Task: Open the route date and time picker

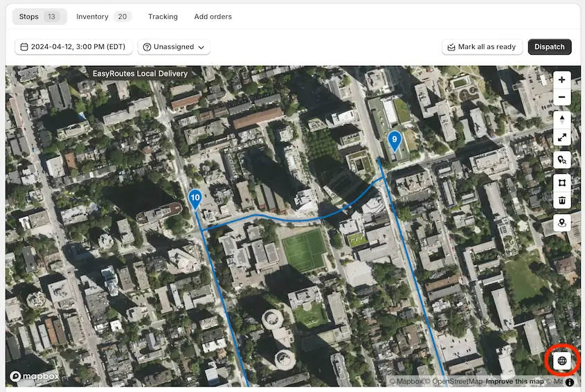Action: [73, 47]
